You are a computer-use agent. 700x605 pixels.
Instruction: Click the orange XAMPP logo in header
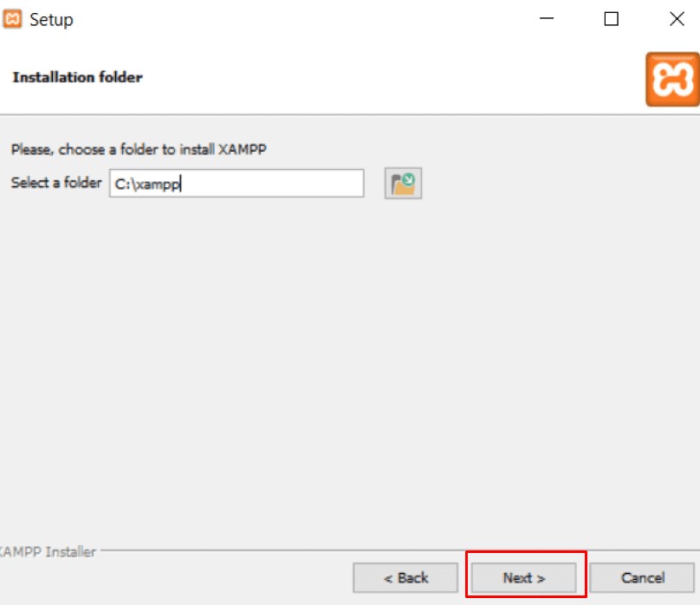click(x=671, y=80)
